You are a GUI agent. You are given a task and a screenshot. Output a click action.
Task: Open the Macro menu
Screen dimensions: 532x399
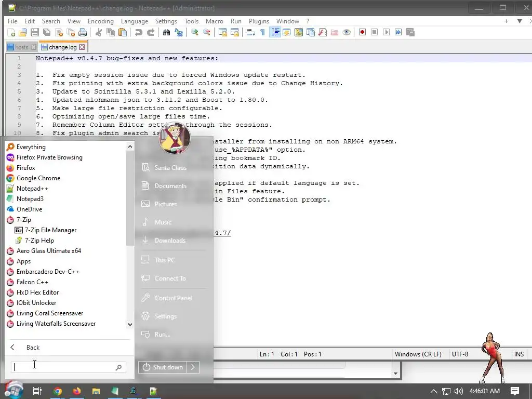(x=215, y=21)
